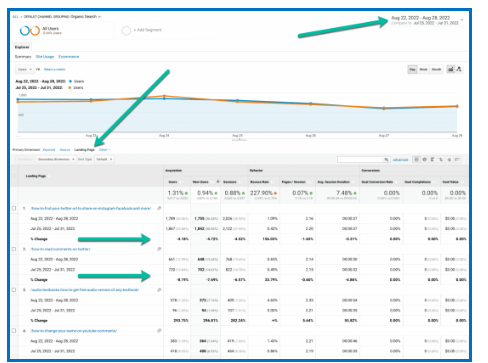The height and width of the screenshot is (363, 488).
Task: Sort by the Goal Value column header
Action: click(450, 182)
